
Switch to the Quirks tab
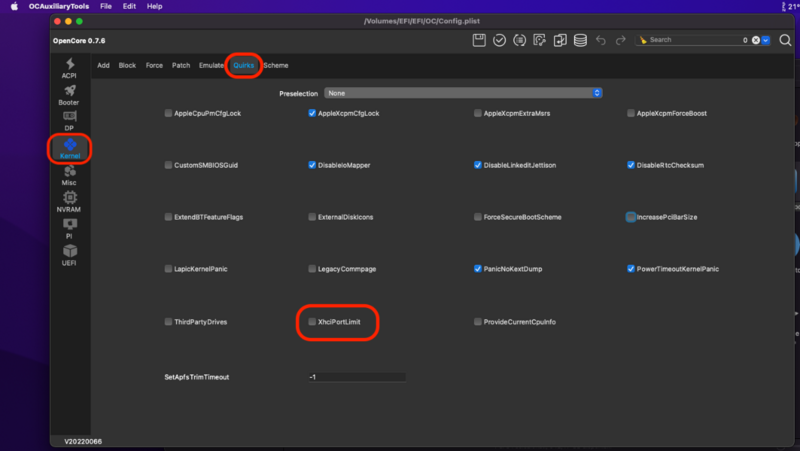(243, 65)
